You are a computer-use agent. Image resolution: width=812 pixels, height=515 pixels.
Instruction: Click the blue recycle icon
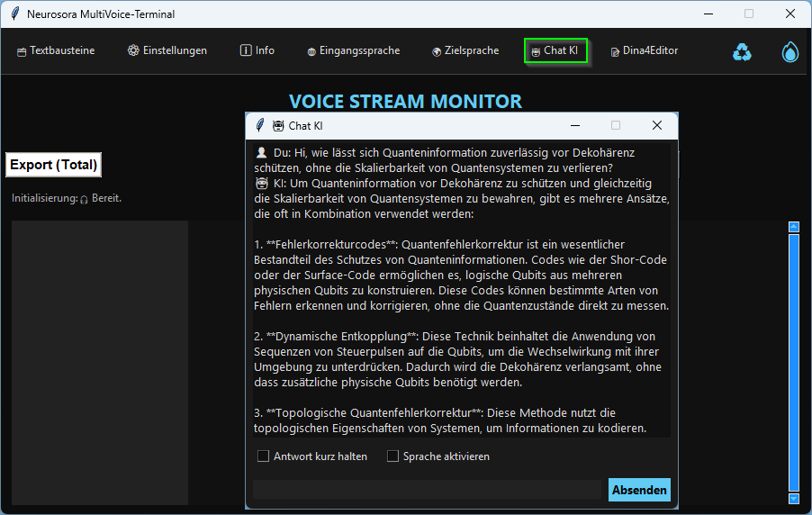(x=742, y=52)
